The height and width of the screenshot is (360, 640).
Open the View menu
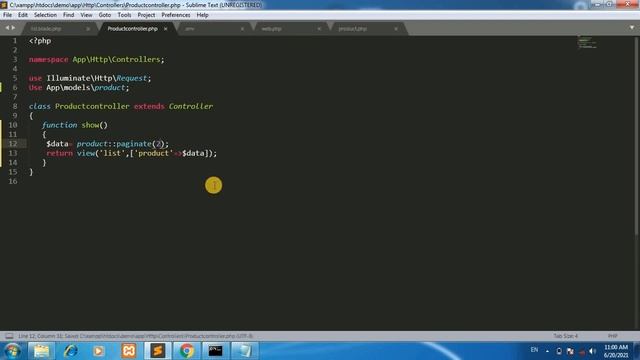(x=86, y=15)
